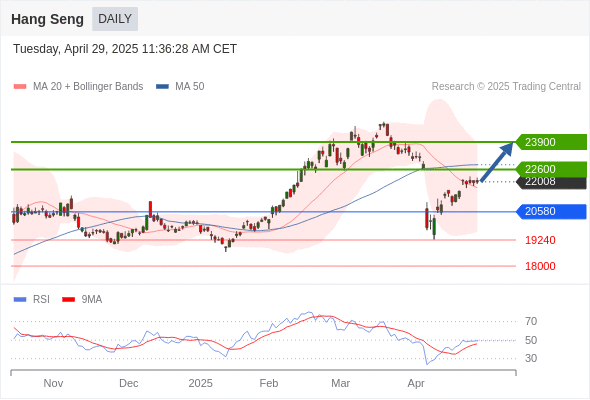This screenshot has height=400, width=590.
Task: Click the DAILY timeframe button
Action: point(115,19)
